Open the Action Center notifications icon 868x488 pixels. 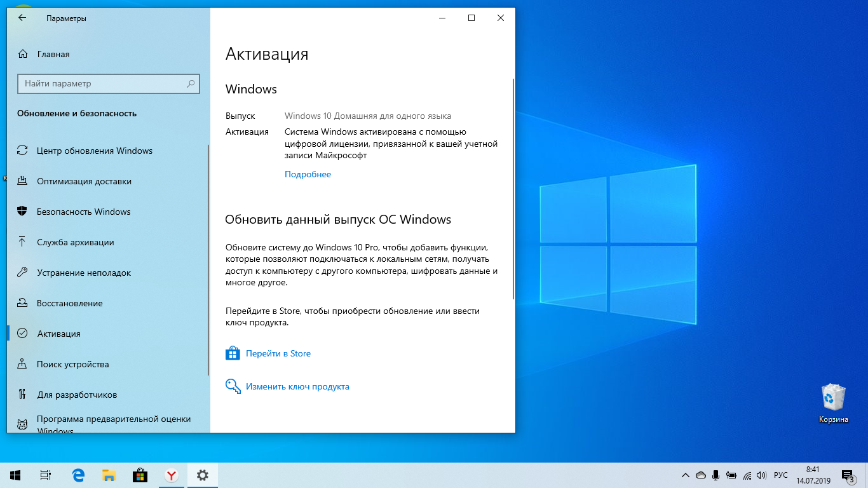pyautogui.click(x=848, y=476)
